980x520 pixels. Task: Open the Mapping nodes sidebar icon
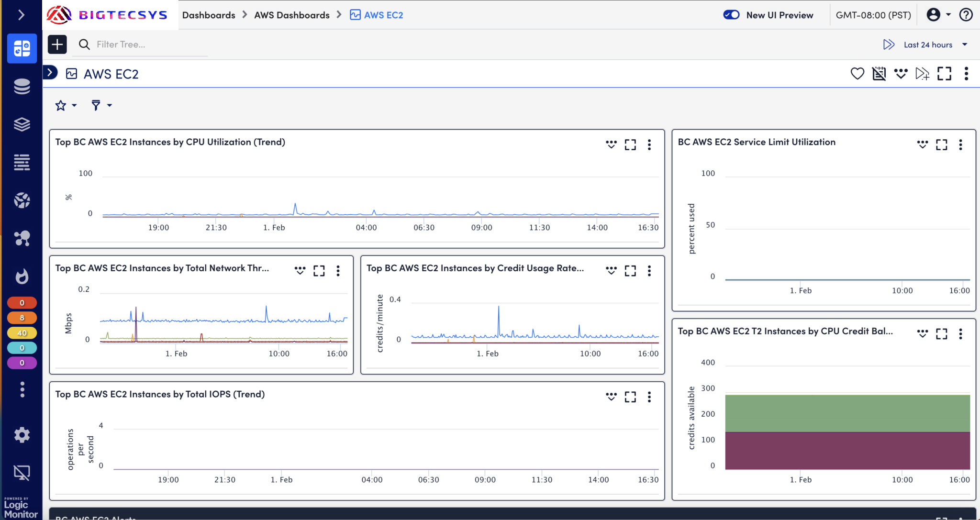tap(22, 238)
